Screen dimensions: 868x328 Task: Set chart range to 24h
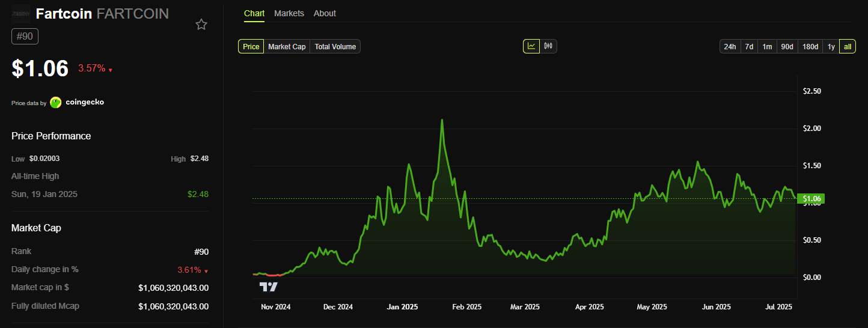tap(730, 46)
